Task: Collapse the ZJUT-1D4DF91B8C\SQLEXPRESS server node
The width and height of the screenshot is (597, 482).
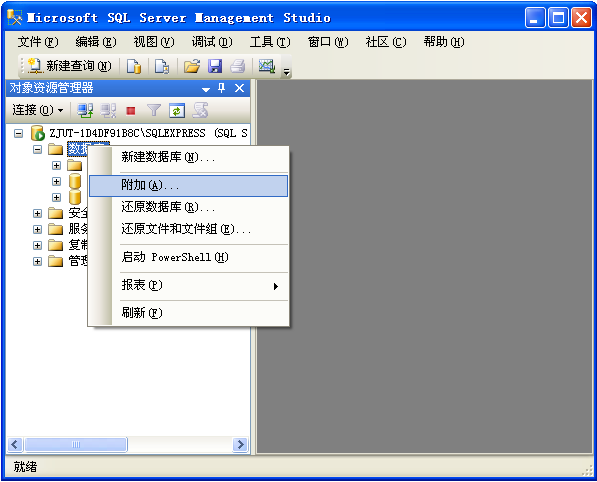Action: tap(18, 133)
